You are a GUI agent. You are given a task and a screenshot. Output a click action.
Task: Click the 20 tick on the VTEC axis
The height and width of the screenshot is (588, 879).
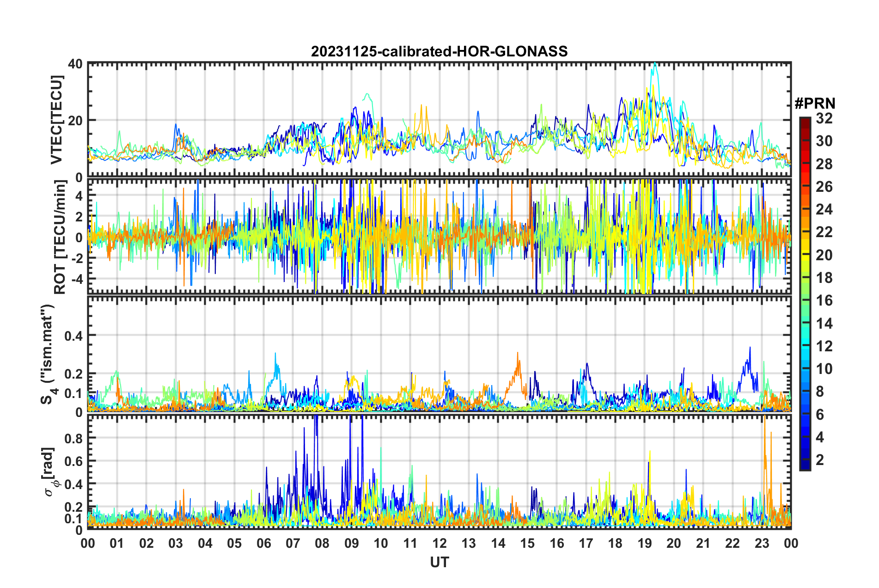pyautogui.click(x=75, y=120)
